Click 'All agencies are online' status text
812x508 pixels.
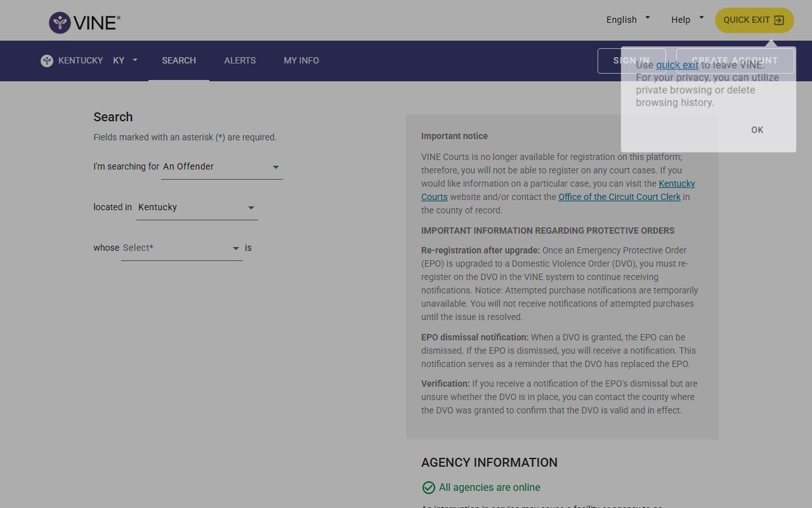click(490, 488)
